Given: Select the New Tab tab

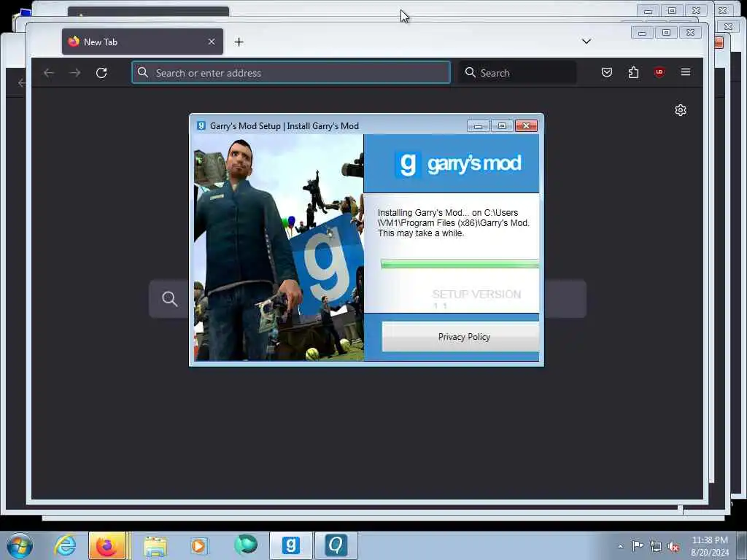Looking at the screenshot, I should 142,42.
